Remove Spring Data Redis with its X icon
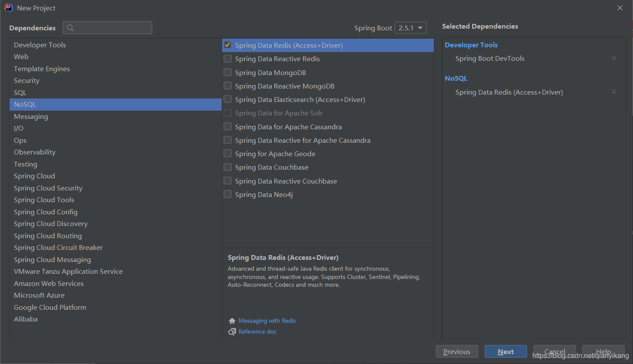This screenshot has height=364, width=633. [x=614, y=92]
